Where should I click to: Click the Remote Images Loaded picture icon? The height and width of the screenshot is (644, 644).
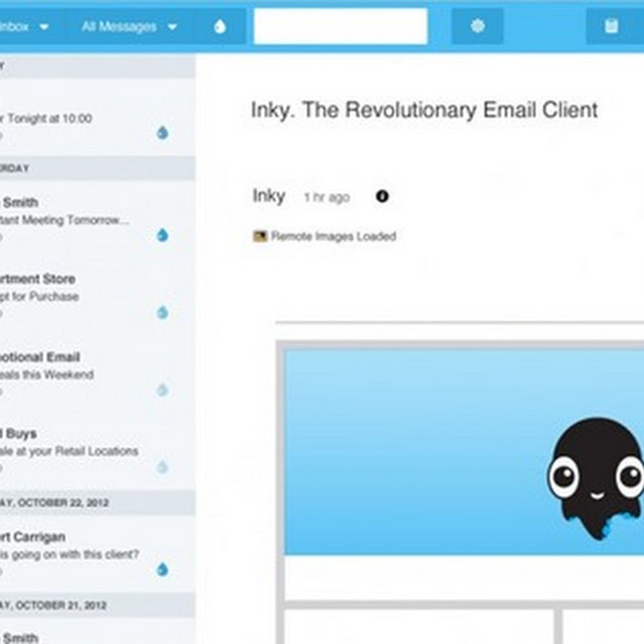point(259,236)
